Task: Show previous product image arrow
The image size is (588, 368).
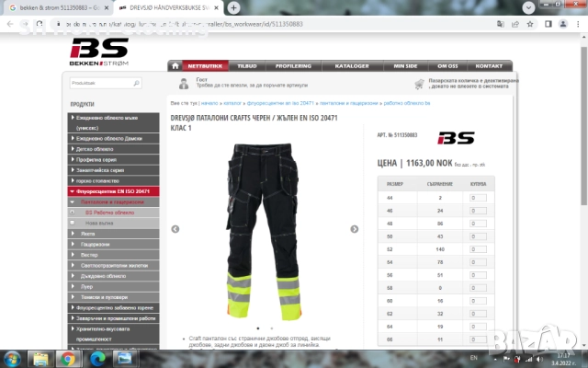Action: (175, 229)
